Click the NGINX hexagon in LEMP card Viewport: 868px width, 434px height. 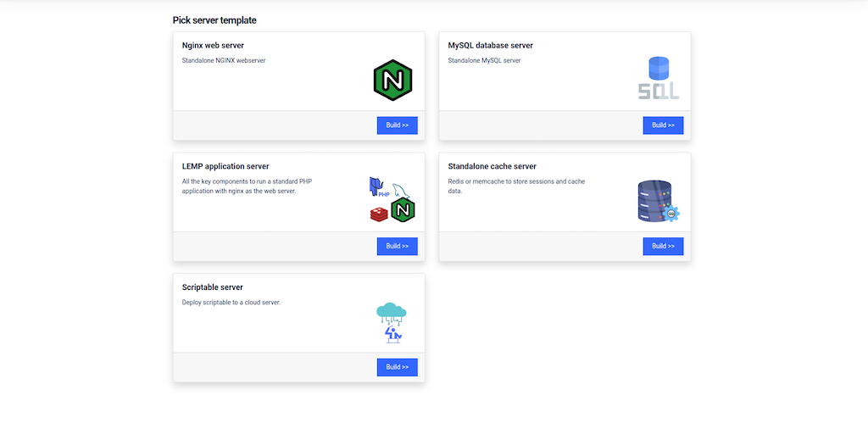tap(403, 209)
